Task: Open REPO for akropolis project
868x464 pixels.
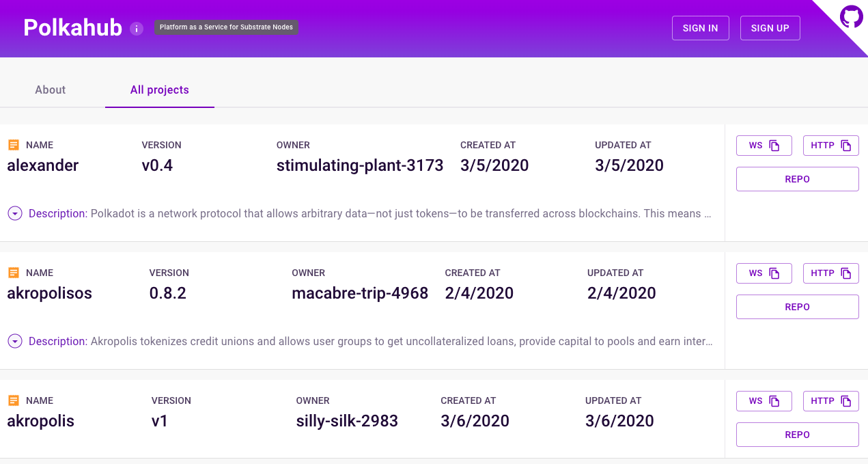Action: coord(798,435)
